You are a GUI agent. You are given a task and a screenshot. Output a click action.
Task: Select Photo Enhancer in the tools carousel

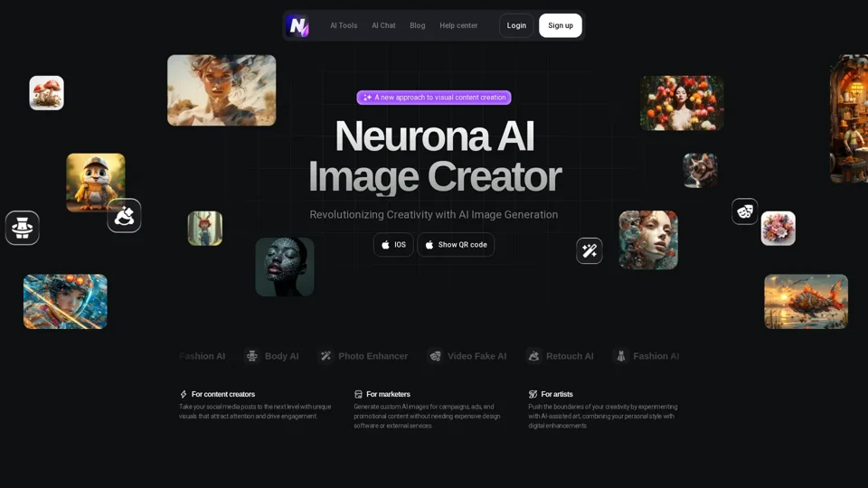[363, 356]
